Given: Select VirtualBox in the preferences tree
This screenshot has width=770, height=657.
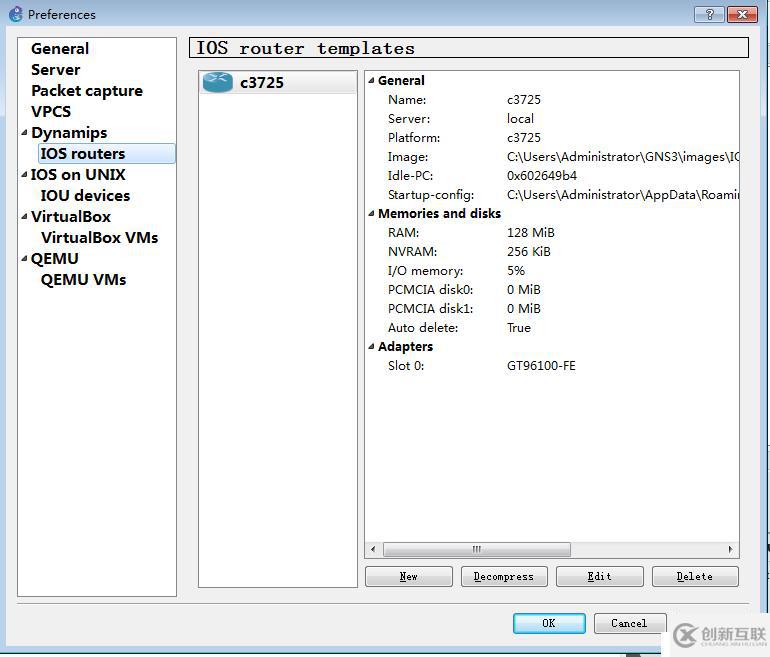Looking at the screenshot, I should 71,217.
